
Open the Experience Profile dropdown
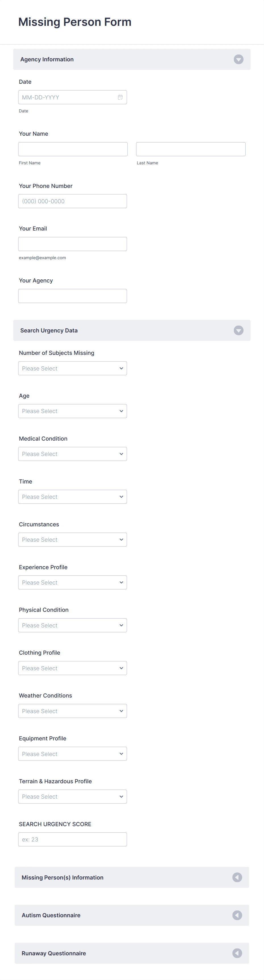72,582
